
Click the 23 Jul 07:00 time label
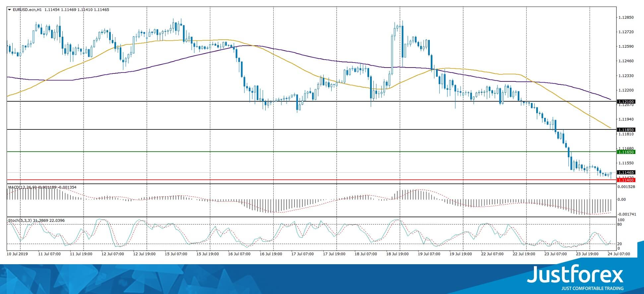click(x=555, y=254)
